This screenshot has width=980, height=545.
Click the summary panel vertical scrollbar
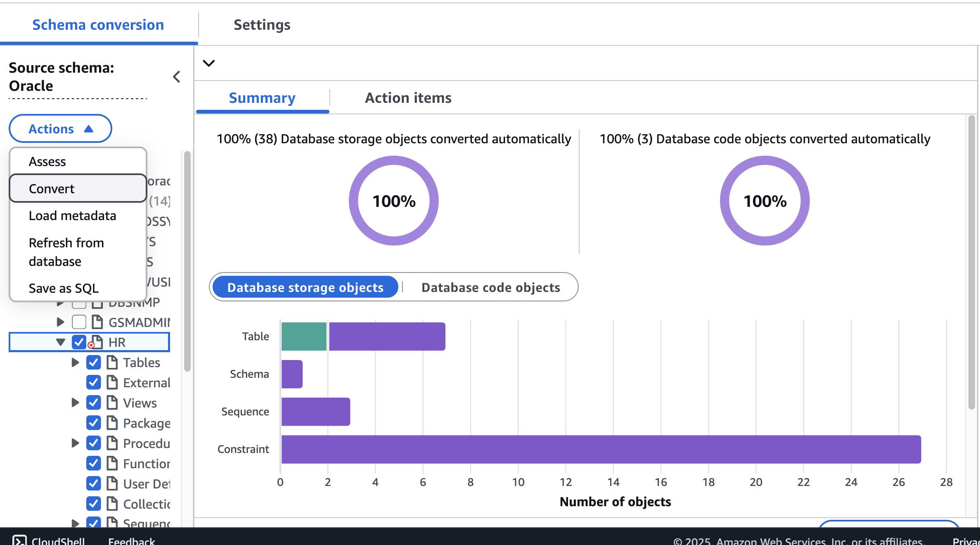(x=971, y=262)
